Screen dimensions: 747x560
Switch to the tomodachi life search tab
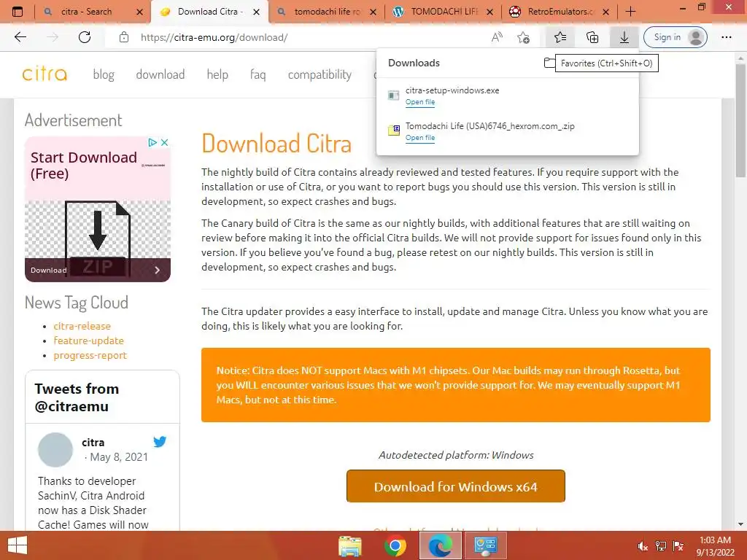[x=327, y=12]
